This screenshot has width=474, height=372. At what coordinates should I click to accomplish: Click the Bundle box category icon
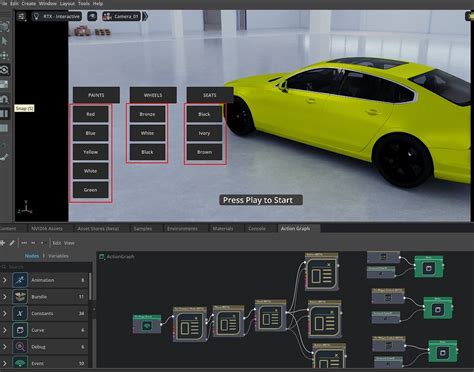[x=20, y=297]
